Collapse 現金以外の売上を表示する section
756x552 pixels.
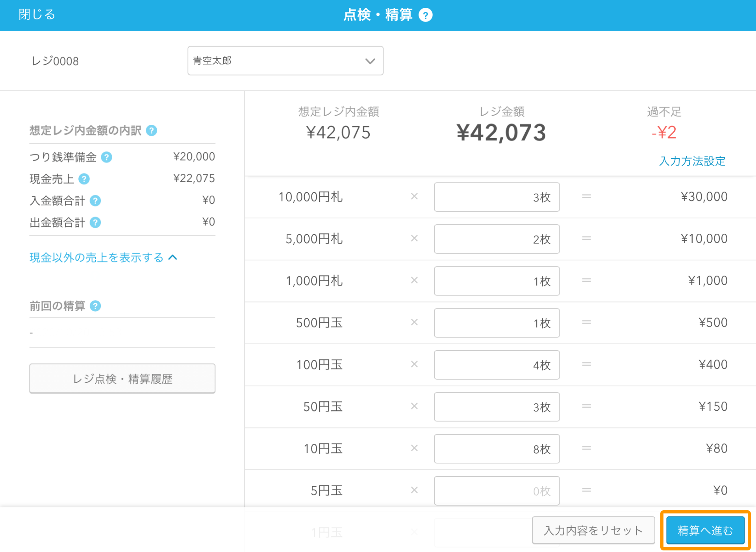[x=104, y=258]
